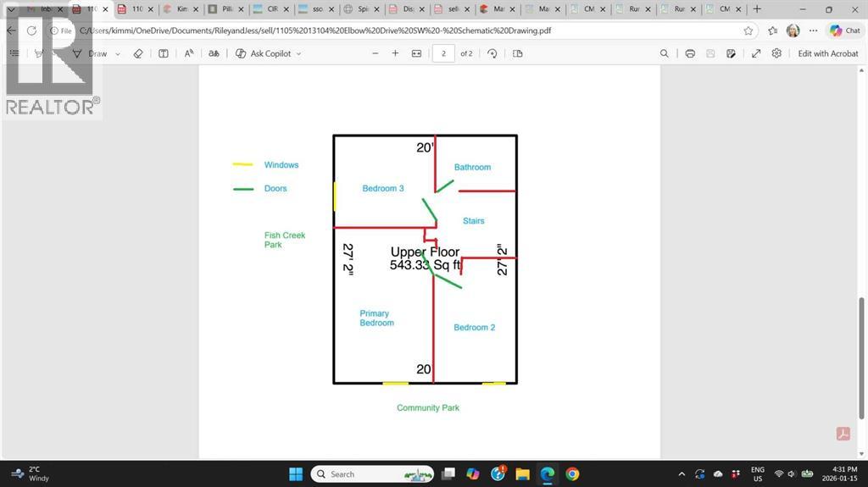Toggle fit to width view

coord(416,53)
